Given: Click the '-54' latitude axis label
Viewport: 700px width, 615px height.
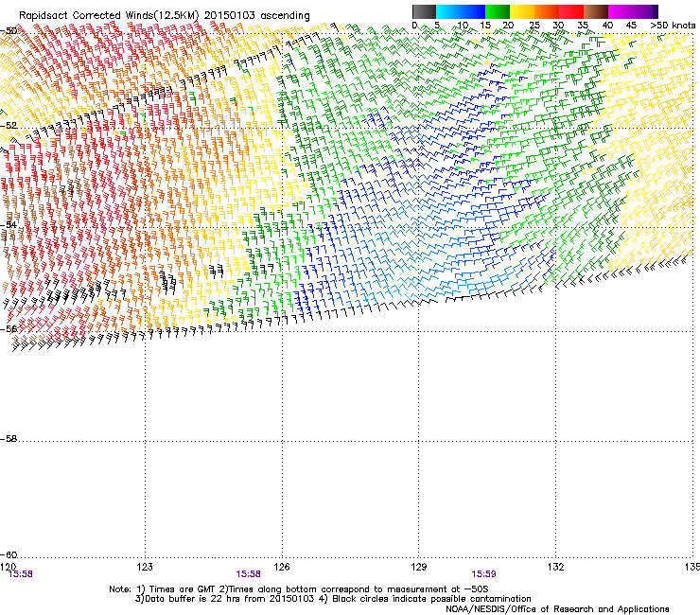Looking at the screenshot, I should coord(9,225).
